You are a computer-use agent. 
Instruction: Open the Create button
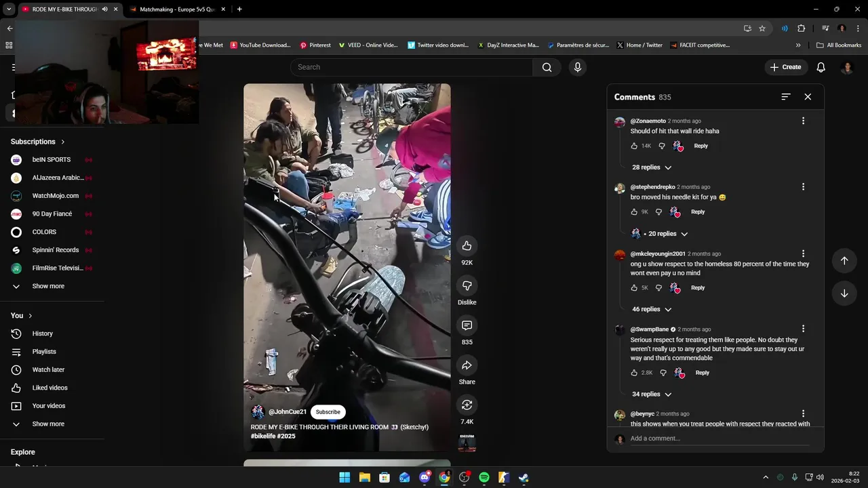(x=786, y=67)
